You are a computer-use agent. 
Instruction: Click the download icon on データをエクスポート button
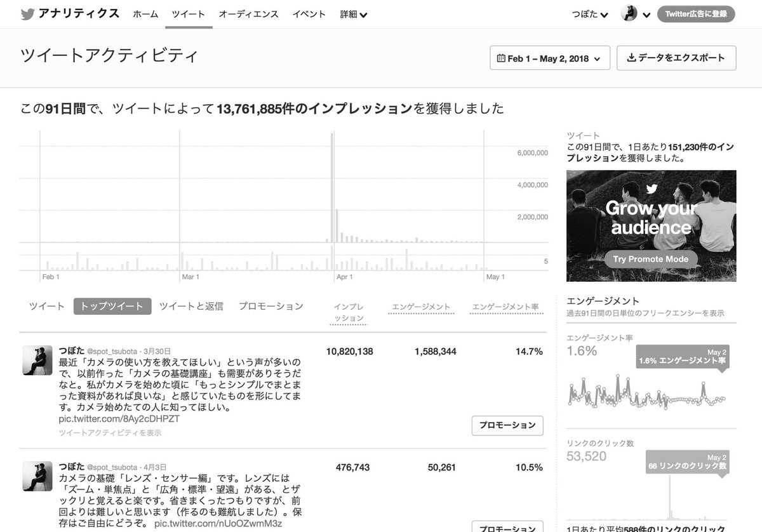pyautogui.click(x=632, y=58)
